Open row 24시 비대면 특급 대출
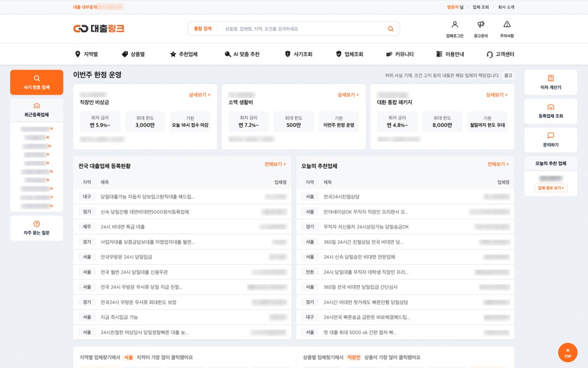This screenshot has height=368, width=588. (x=182, y=227)
